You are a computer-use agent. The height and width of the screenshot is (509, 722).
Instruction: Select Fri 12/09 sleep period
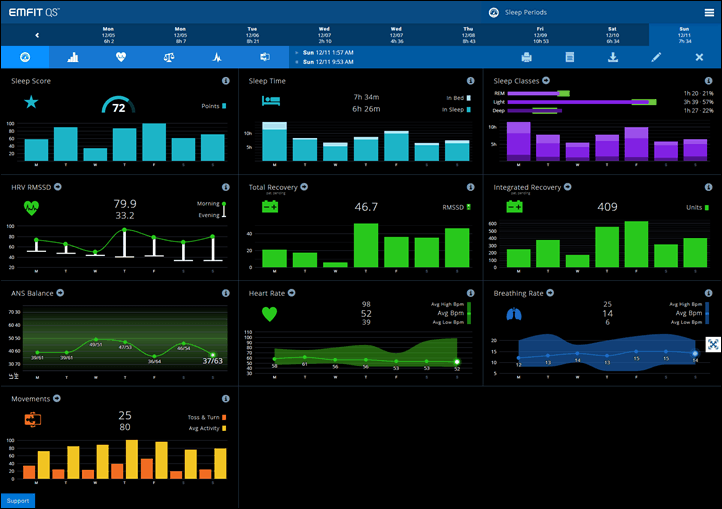540,35
